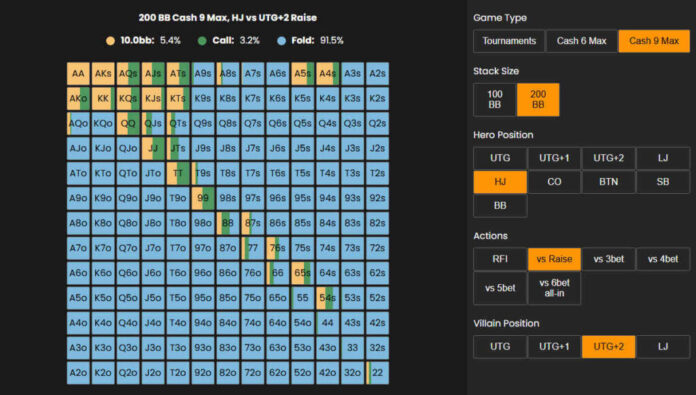Select Cash 9 Max game type
The width and height of the screenshot is (696, 395).
(x=654, y=41)
